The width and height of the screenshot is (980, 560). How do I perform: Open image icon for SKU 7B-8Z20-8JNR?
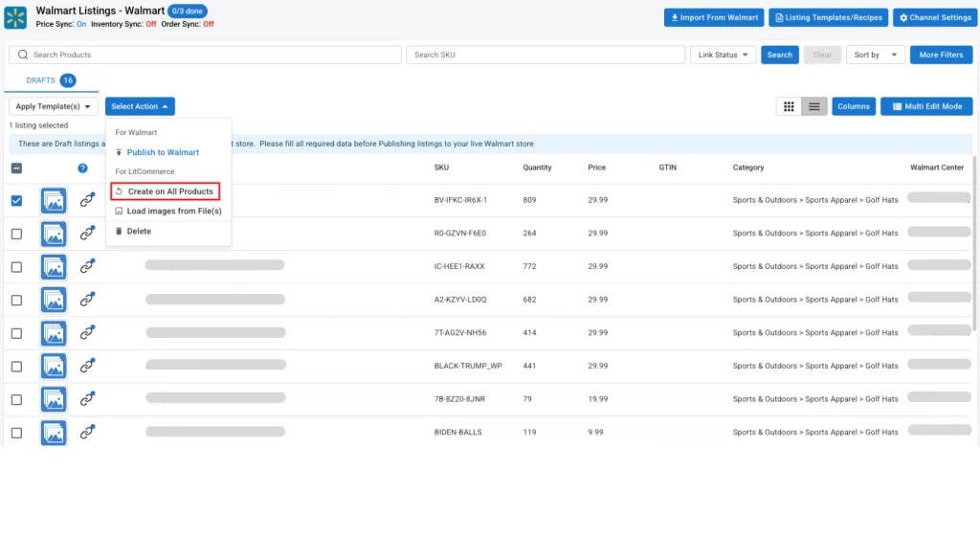(x=54, y=399)
